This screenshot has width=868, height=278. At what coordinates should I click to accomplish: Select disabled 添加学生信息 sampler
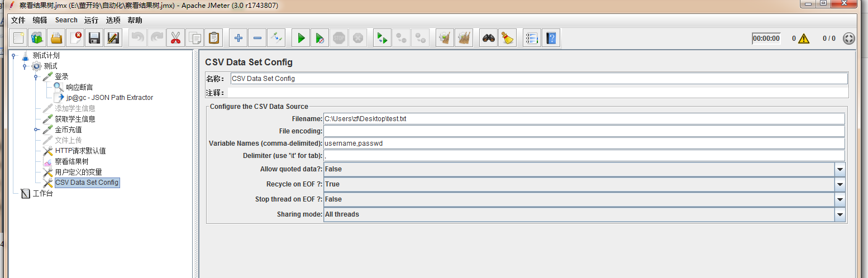75,108
